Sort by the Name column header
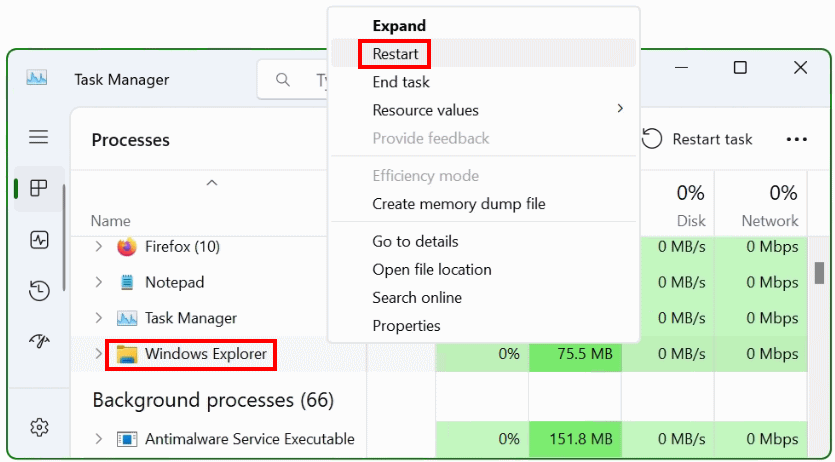The height and width of the screenshot is (462, 835). [x=111, y=221]
